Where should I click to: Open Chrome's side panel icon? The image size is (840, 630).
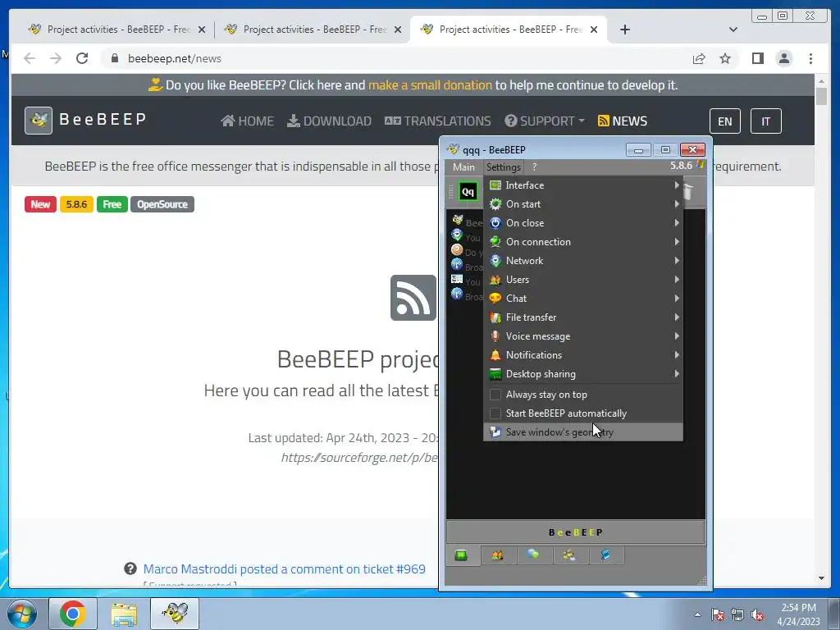757,58
